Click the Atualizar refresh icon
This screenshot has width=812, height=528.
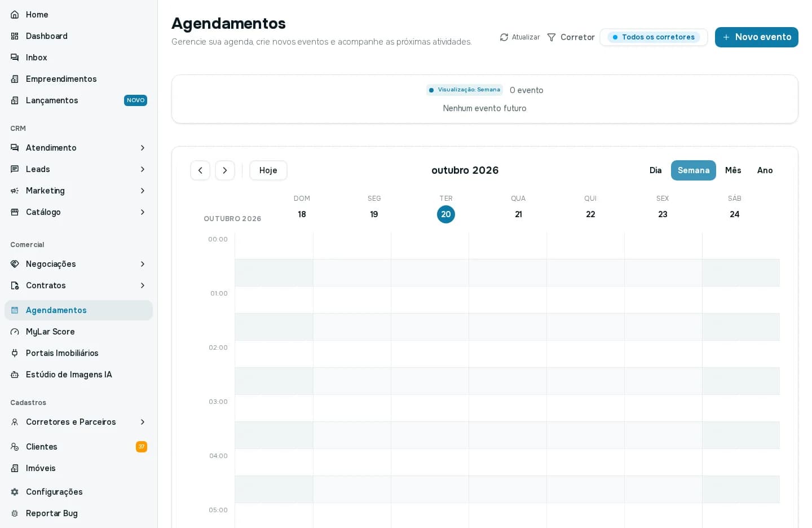coord(504,37)
